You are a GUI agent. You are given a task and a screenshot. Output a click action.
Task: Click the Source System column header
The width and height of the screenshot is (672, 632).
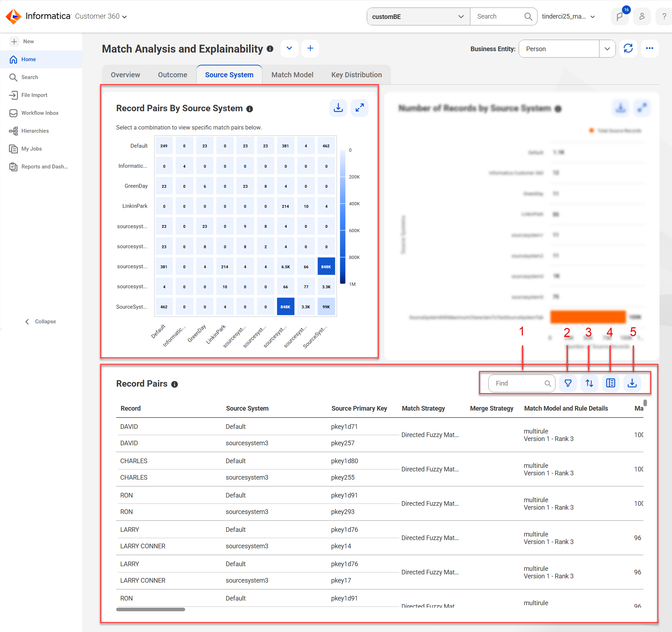[247, 408]
